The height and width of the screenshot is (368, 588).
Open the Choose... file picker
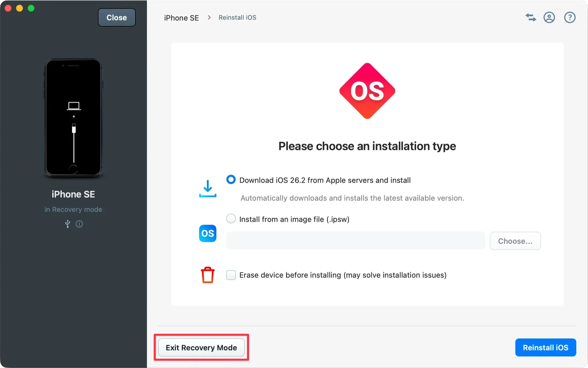click(515, 241)
